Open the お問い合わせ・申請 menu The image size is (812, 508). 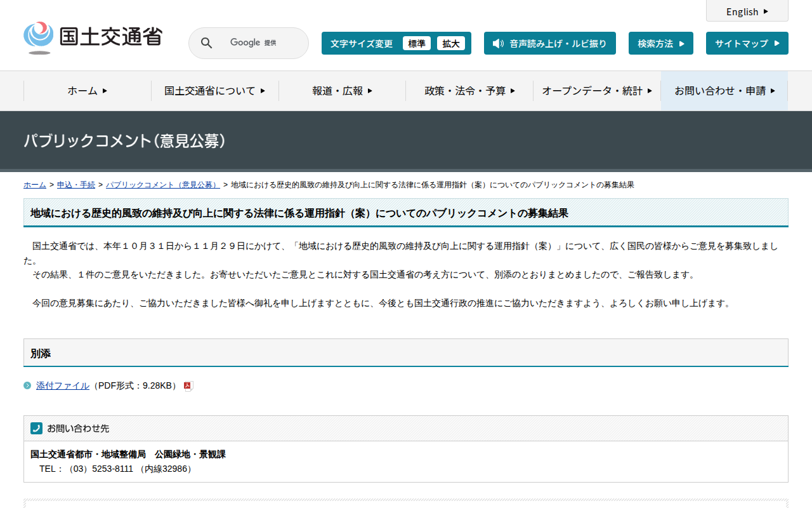[x=724, y=91]
